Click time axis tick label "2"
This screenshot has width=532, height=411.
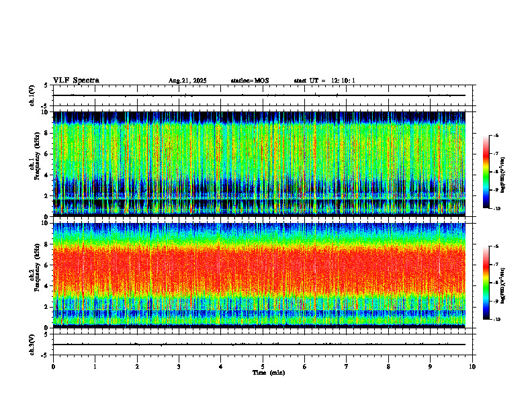tap(137, 367)
